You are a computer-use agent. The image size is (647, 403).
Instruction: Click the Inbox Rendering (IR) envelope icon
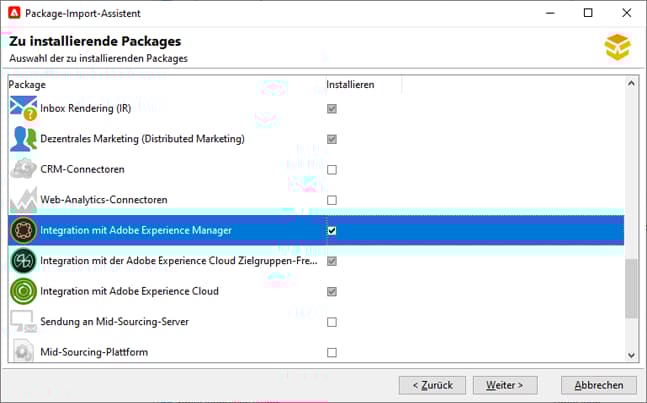tap(24, 108)
